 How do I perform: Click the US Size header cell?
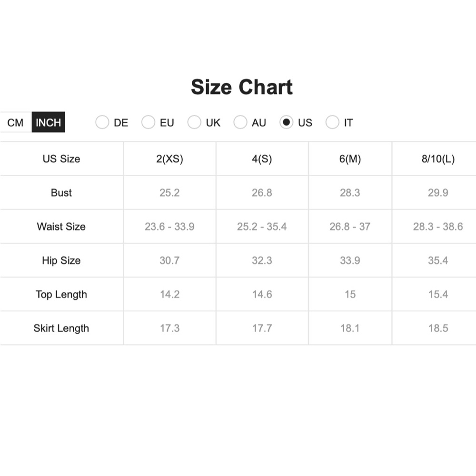pos(61,159)
